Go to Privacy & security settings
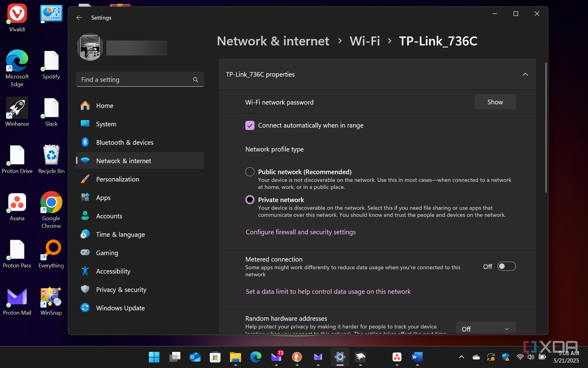 click(140, 289)
